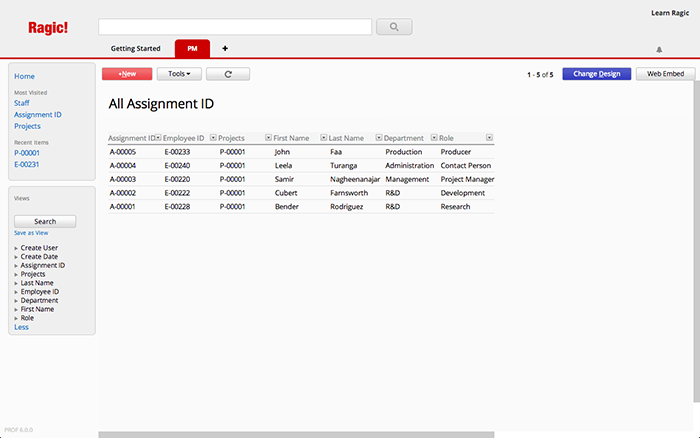Open Assignment ID under Most Visited
This screenshot has height=438, width=700.
[x=38, y=115]
